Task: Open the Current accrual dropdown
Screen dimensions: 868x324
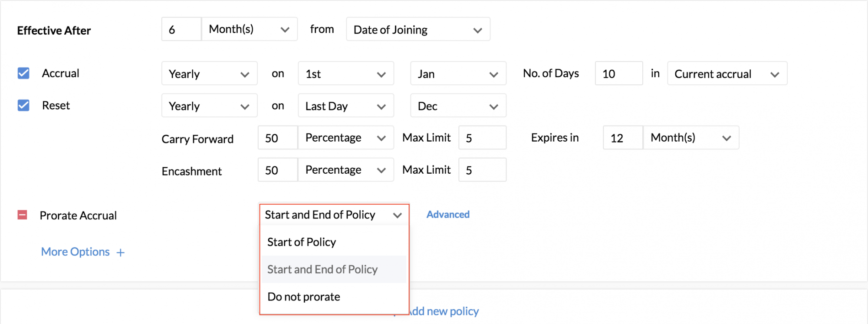Action: [x=727, y=74]
